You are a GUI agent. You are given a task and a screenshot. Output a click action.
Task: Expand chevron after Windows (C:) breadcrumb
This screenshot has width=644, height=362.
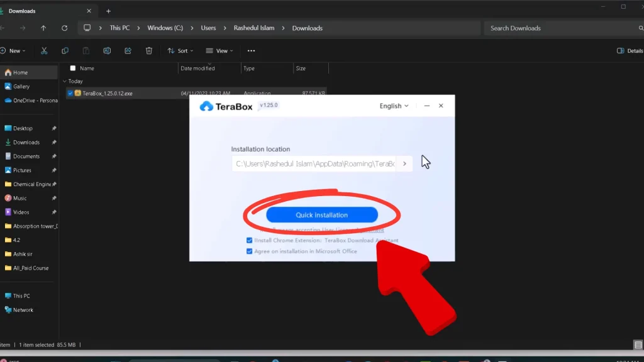(192, 28)
